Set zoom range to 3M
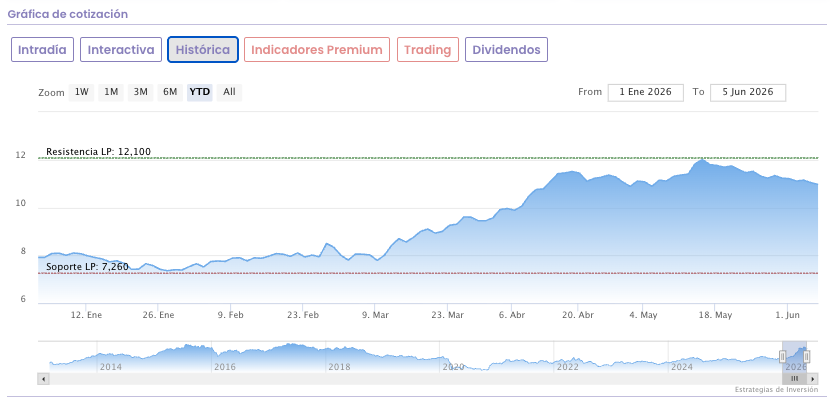The width and height of the screenshot is (830, 399). pos(140,92)
